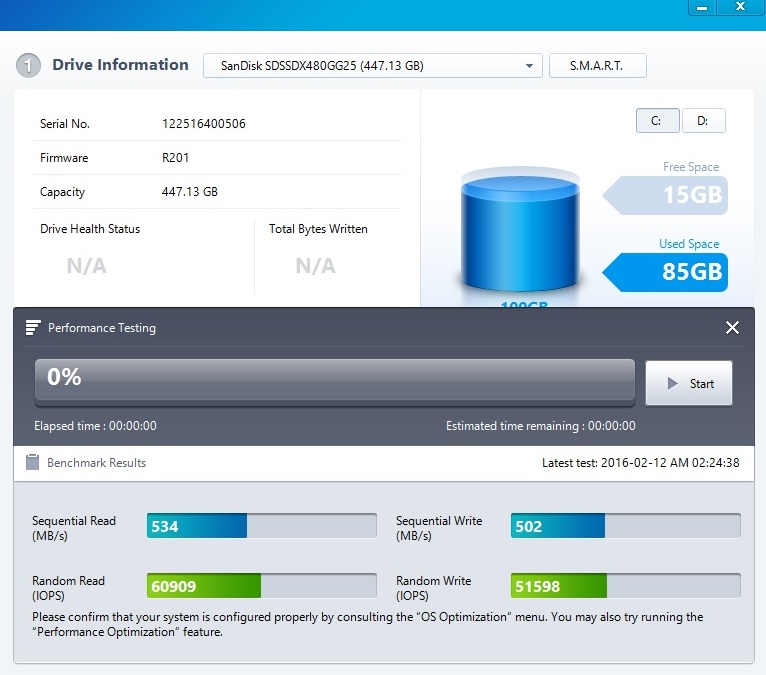Screen dimensions: 766x675
Task: Click the Random Write 51598 result bar
Action: [x=625, y=586]
